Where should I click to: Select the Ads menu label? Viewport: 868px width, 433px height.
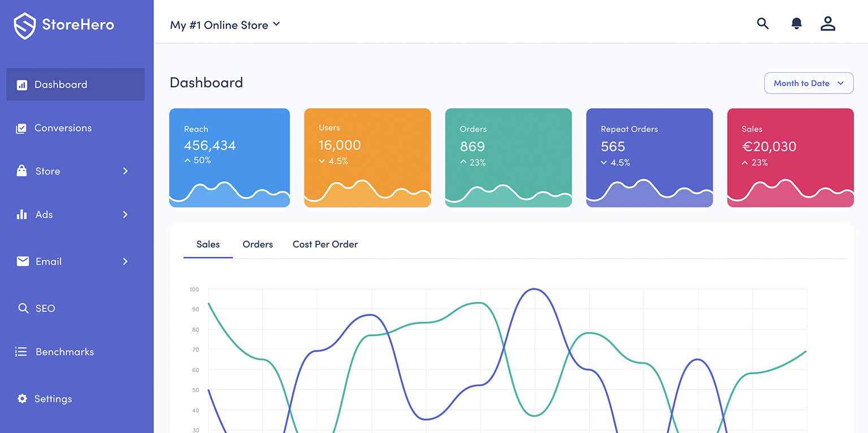(x=44, y=215)
